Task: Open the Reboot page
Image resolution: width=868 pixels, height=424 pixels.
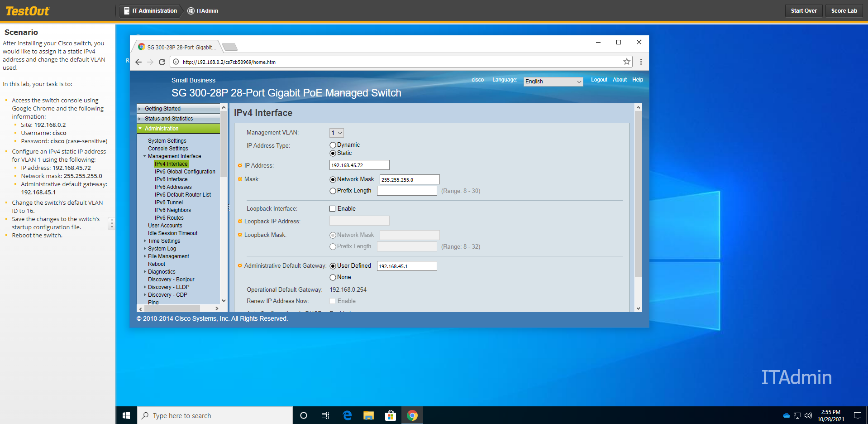Action: (157, 264)
